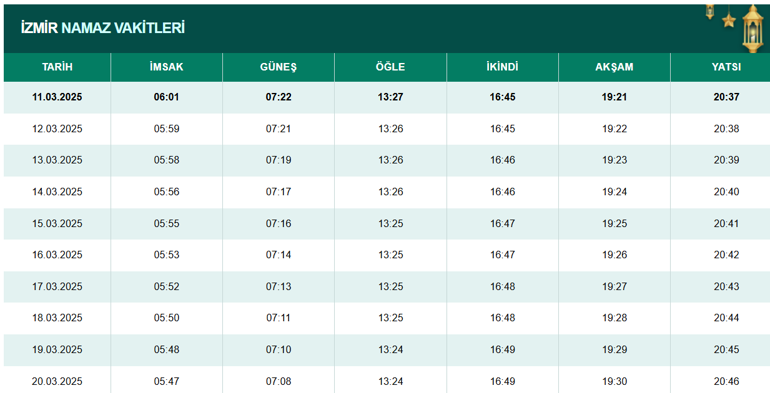This screenshot has width=770, height=393.
Task: Click the öğle time 13:24 for 19.03.2025
Action: [x=390, y=350]
